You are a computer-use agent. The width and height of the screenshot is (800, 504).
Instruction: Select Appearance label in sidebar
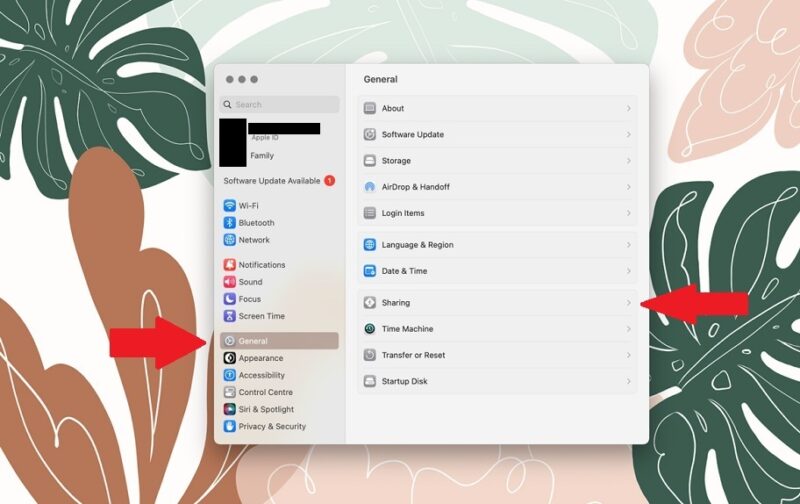click(261, 358)
